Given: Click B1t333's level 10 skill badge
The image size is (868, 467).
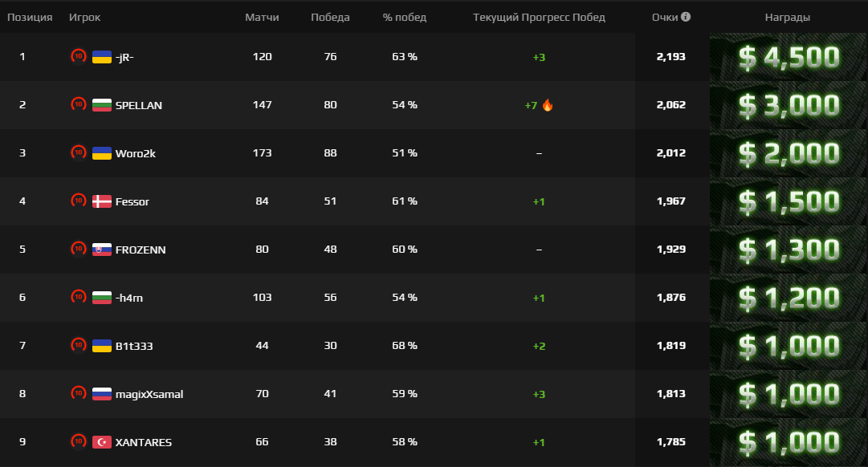Looking at the screenshot, I should (x=78, y=345).
